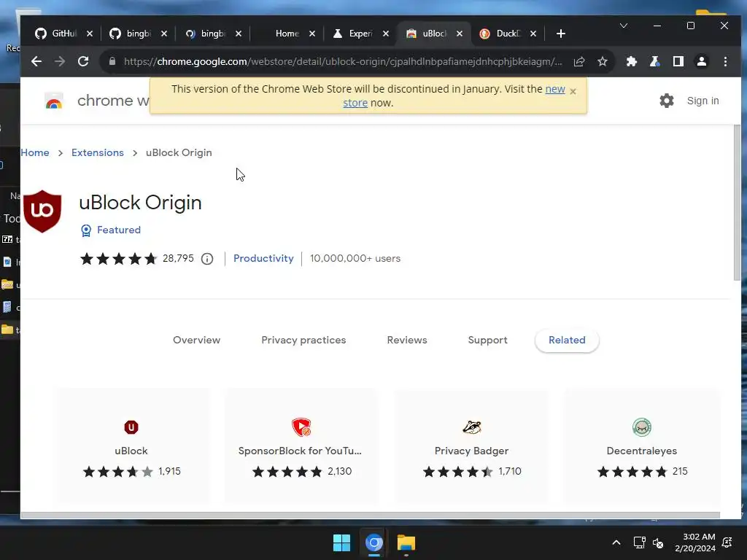Open Chrome Web Store settings gear

667,101
